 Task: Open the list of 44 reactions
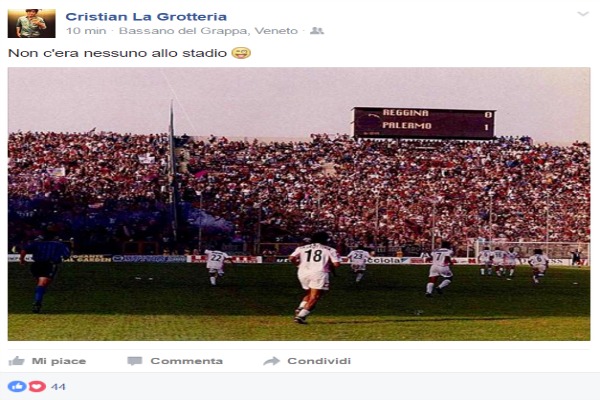(x=58, y=387)
